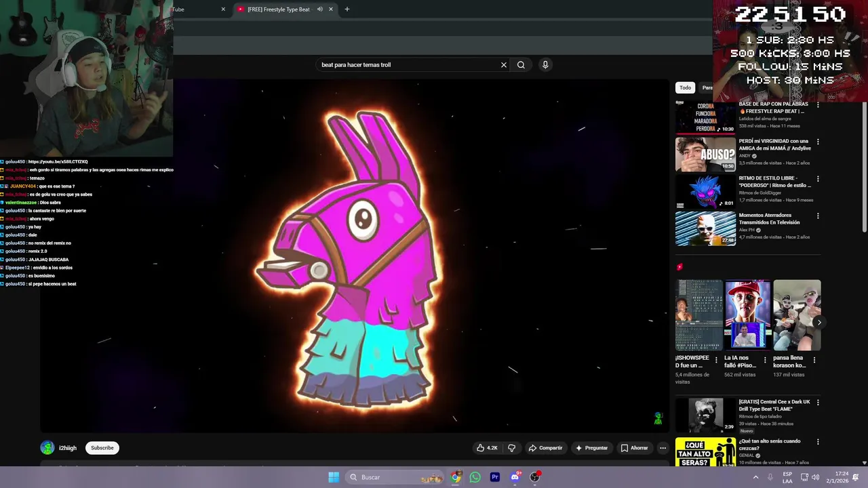Open the pansa llena korason short thumbnail
Viewport: 868px width, 488px height.
[797, 314]
